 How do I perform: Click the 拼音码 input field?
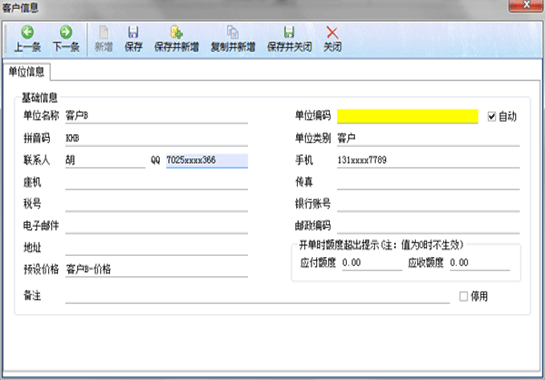point(156,138)
